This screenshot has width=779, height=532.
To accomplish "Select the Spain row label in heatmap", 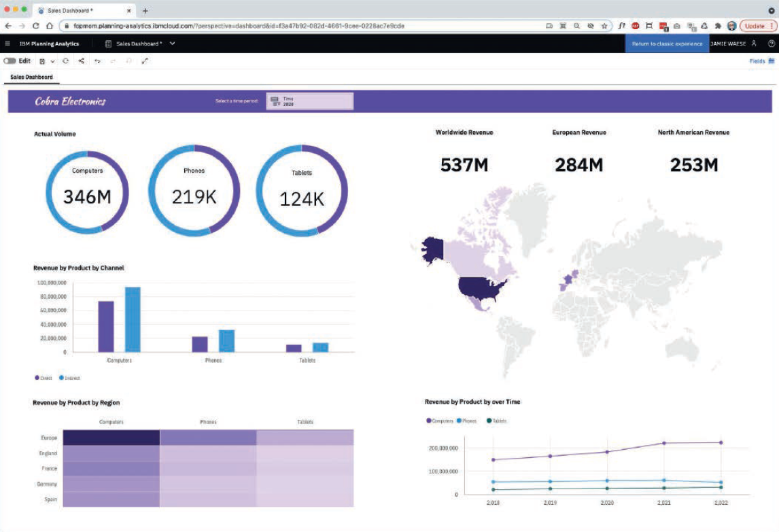I will (x=51, y=499).
